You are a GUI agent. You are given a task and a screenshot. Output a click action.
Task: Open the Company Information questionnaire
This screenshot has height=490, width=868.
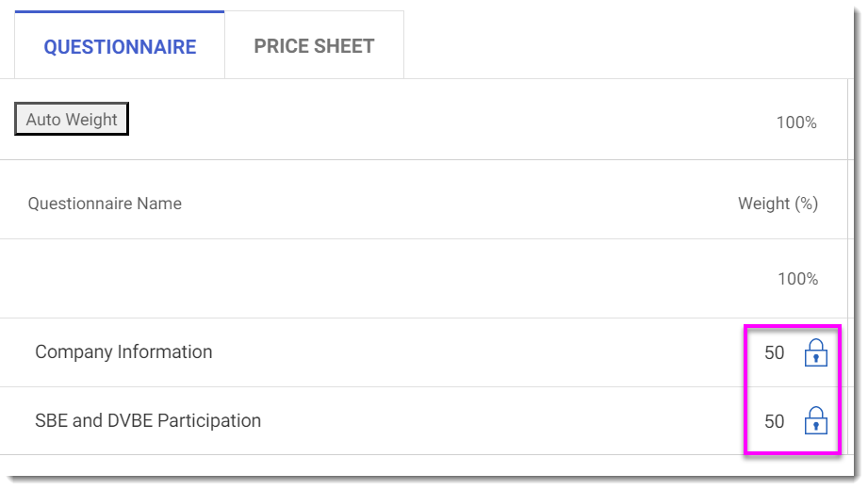tap(123, 352)
